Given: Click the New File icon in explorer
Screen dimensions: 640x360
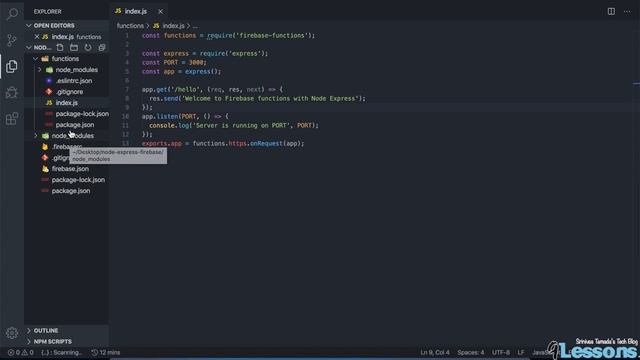Looking at the screenshot, I should tap(60, 47).
